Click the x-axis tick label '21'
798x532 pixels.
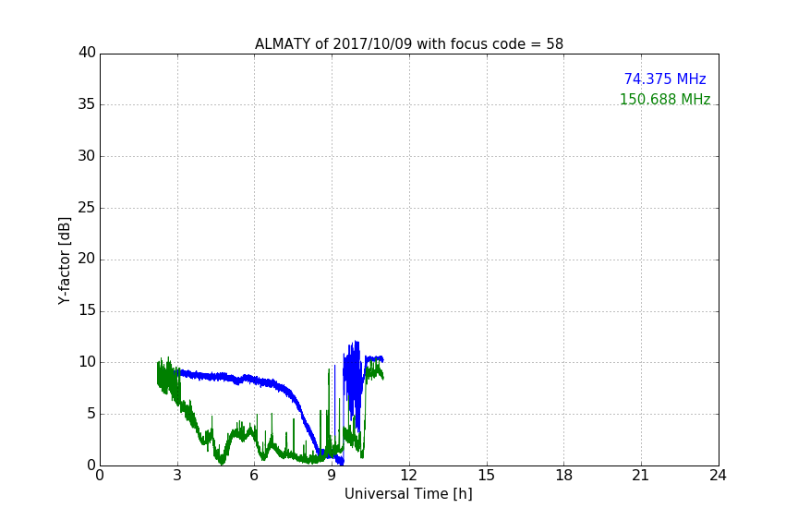[641, 476]
